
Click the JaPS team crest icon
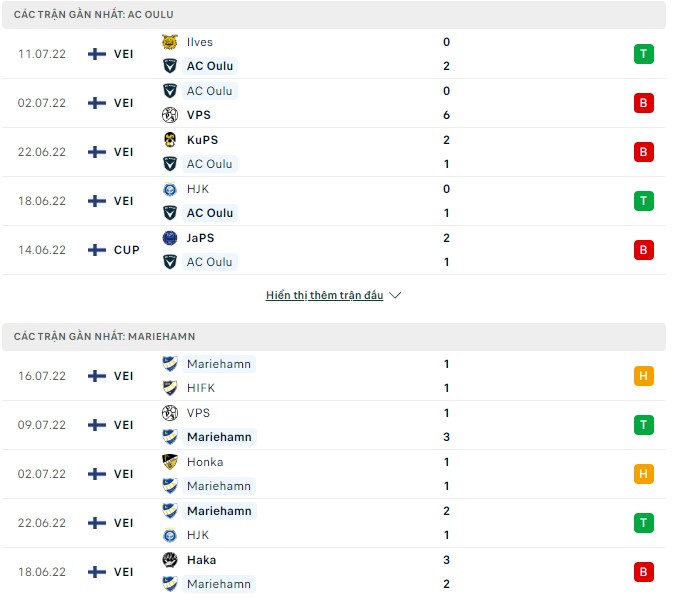point(169,238)
